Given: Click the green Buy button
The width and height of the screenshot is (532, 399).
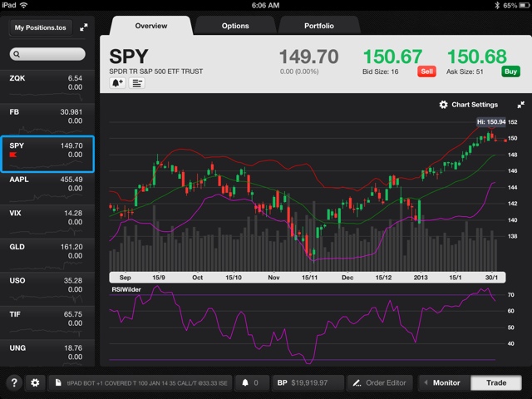Looking at the screenshot, I should 510,71.
